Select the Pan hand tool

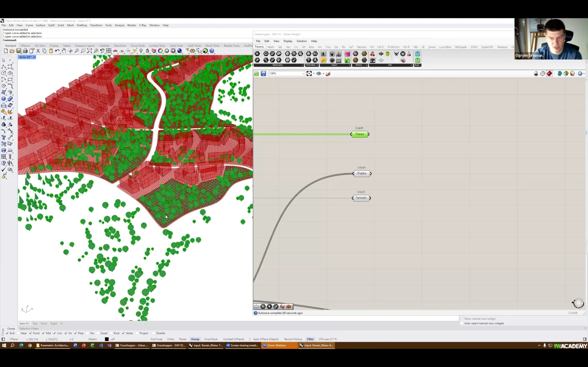tap(64, 51)
